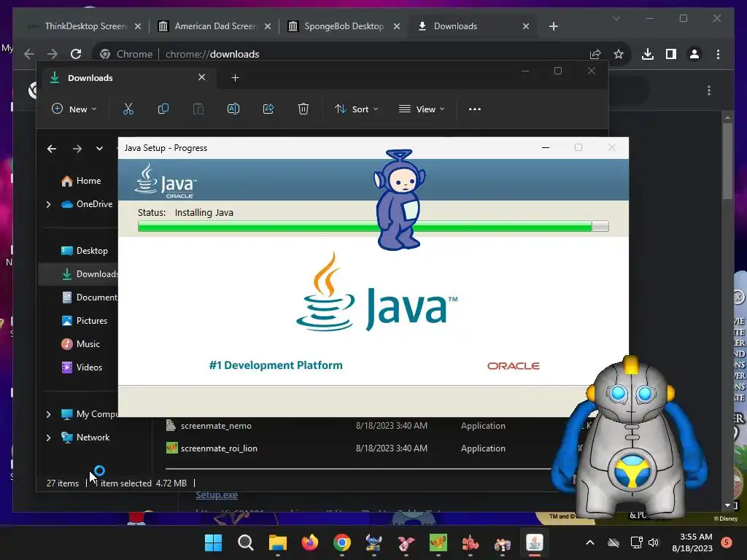Open Chrome profile icon
Image resolution: width=747 pixels, height=560 pixels.
[694, 54]
